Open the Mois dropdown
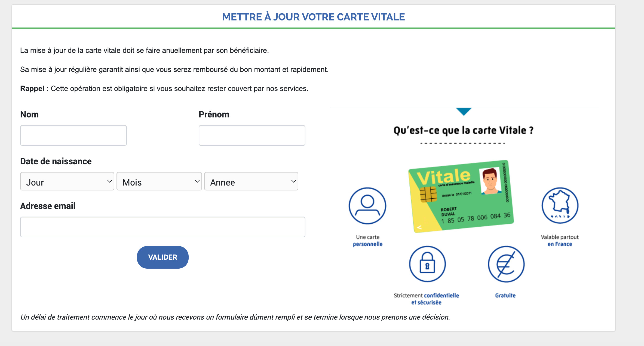This screenshot has width=644, height=346. (159, 181)
